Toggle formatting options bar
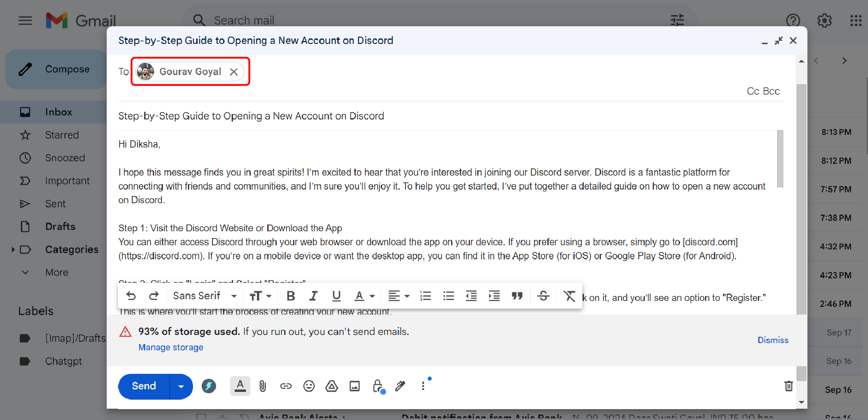868x420 pixels. (240, 386)
